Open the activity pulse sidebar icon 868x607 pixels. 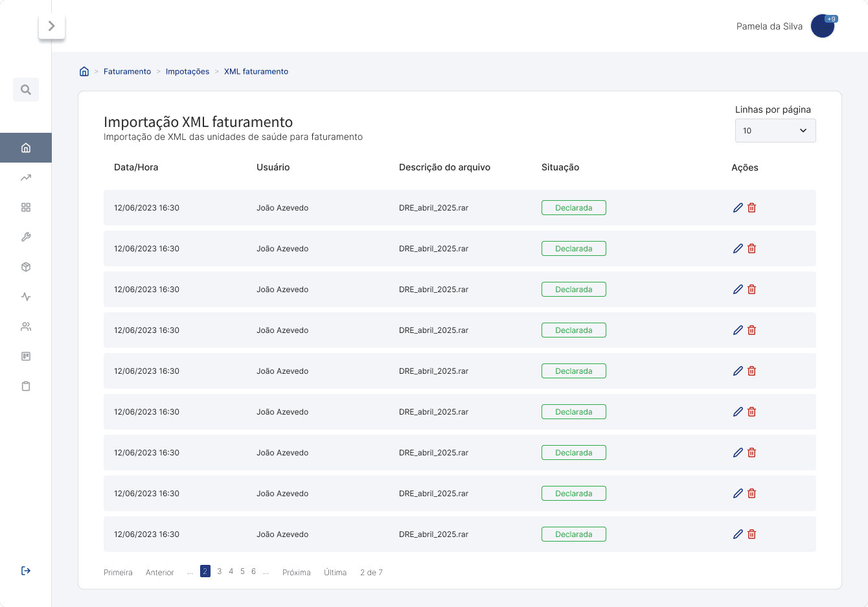click(26, 297)
